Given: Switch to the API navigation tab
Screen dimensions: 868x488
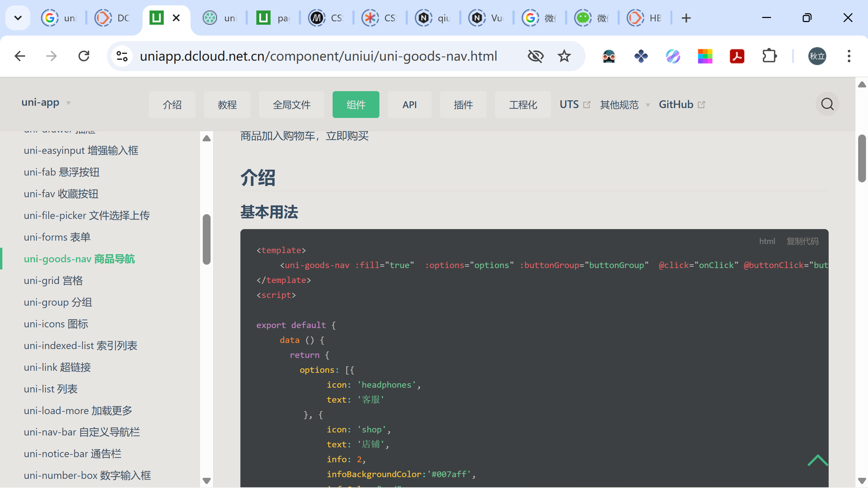Looking at the screenshot, I should [x=409, y=105].
